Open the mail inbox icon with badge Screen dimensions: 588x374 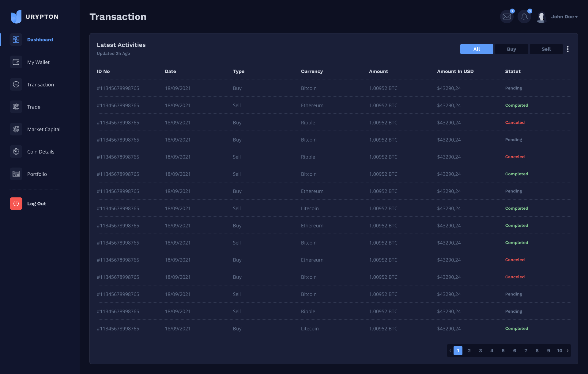pyautogui.click(x=507, y=17)
